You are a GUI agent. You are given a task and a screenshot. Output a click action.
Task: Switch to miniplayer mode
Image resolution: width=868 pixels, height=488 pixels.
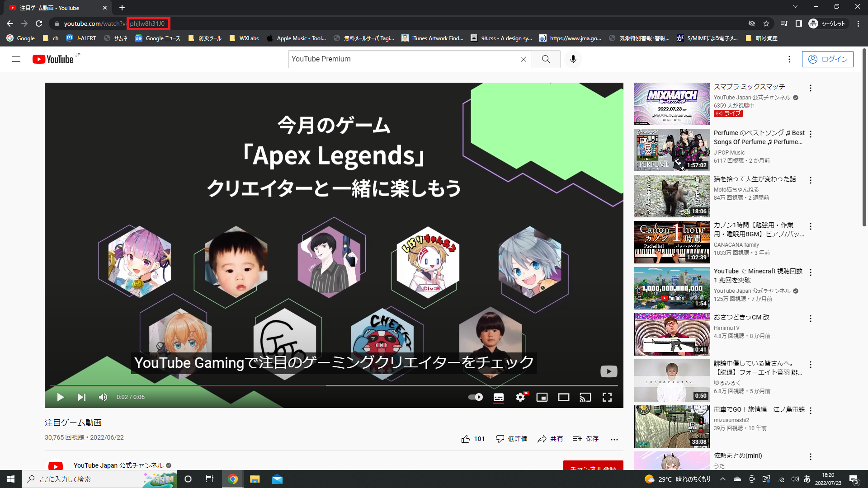[542, 397]
